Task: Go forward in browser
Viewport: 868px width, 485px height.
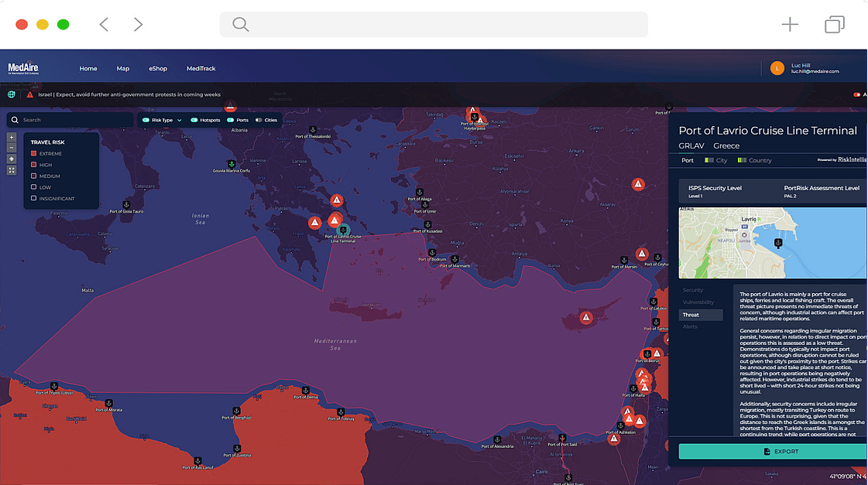Action: [138, 24]
